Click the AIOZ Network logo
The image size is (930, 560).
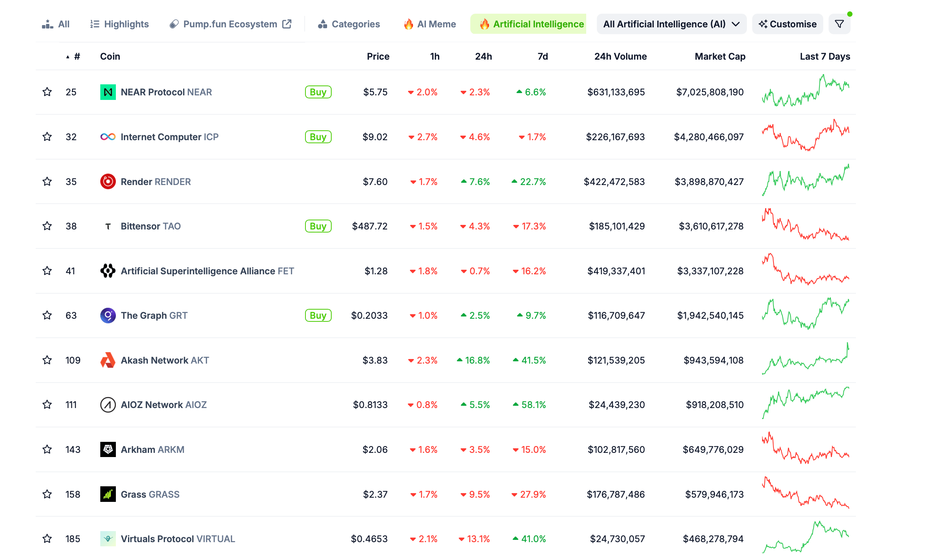pyautogui.click(x=108, y=405)
